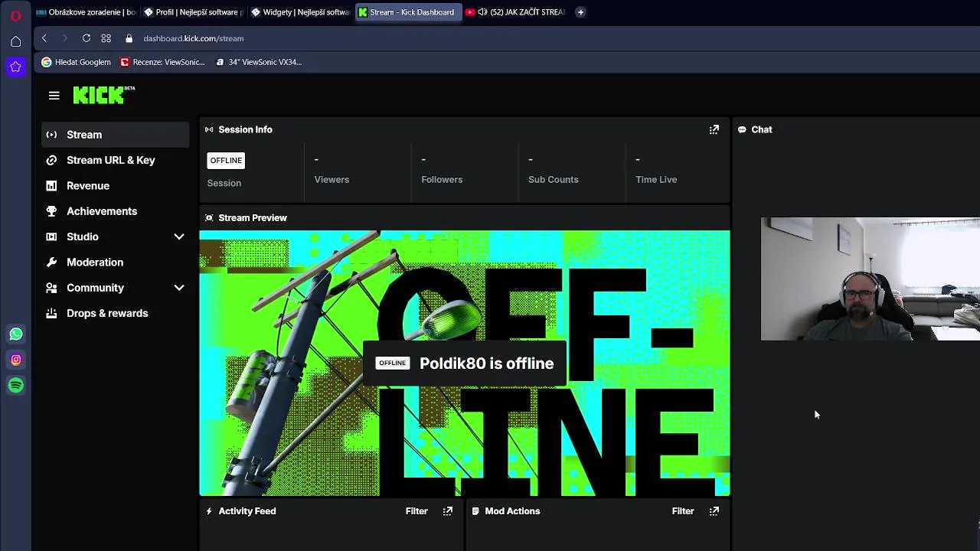This screenshot has width=980, height=551.
Task: Click the Drops & rewards icon
Action: coord(51,313)
